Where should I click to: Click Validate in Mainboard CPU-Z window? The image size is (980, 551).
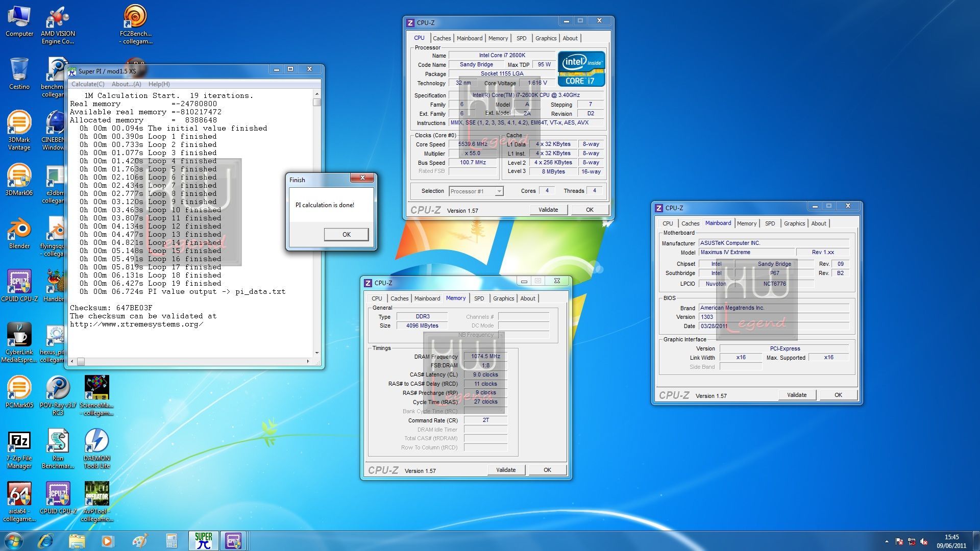tap(797, 395)
